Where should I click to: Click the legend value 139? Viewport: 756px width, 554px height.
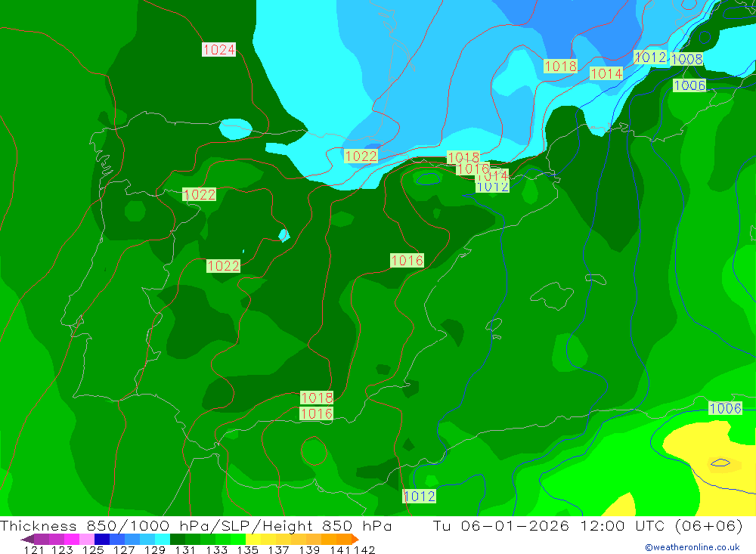pos(309,550)
